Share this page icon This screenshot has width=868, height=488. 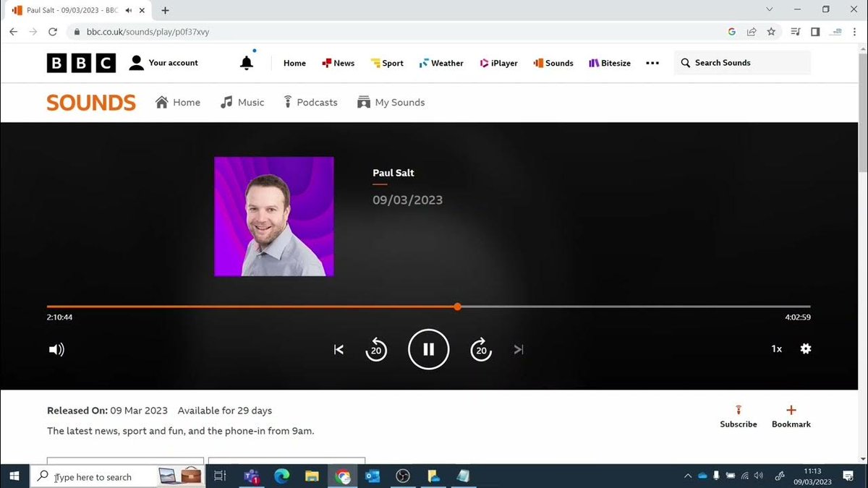752,32
